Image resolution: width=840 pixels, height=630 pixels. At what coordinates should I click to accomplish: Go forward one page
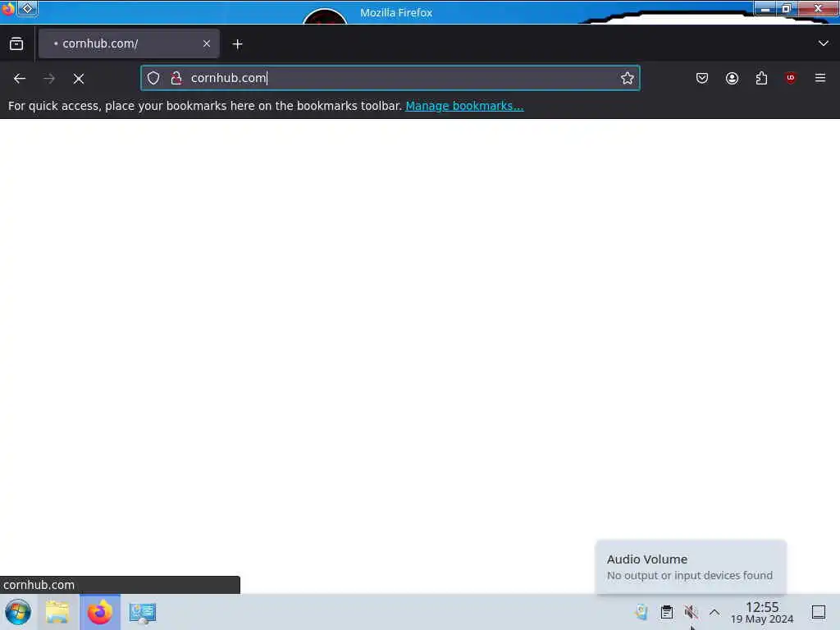point(49,79)
